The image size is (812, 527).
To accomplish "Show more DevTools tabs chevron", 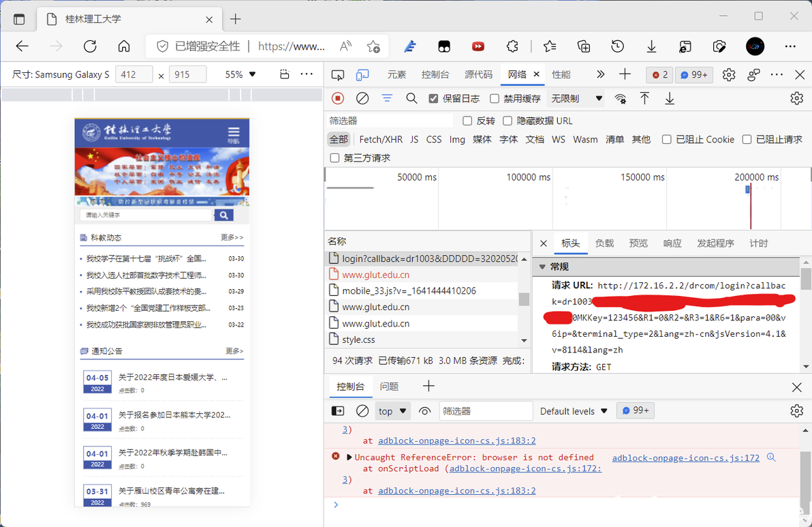I will click(x=600, y=74).
